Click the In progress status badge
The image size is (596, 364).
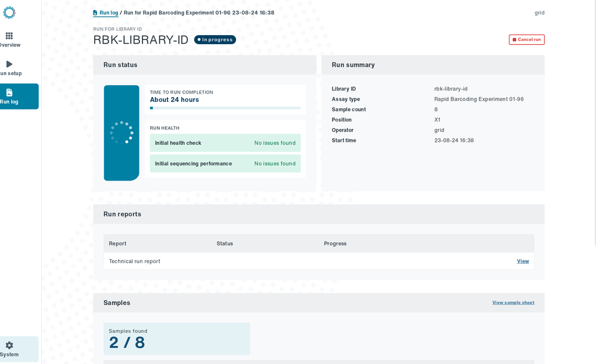coord(215,39)
